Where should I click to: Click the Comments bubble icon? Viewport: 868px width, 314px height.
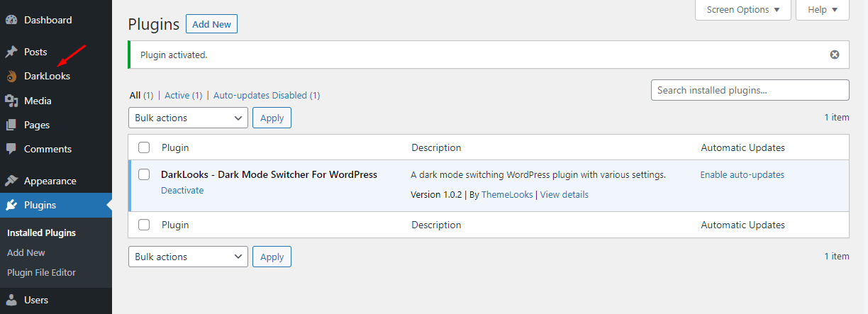click(11, 149)
